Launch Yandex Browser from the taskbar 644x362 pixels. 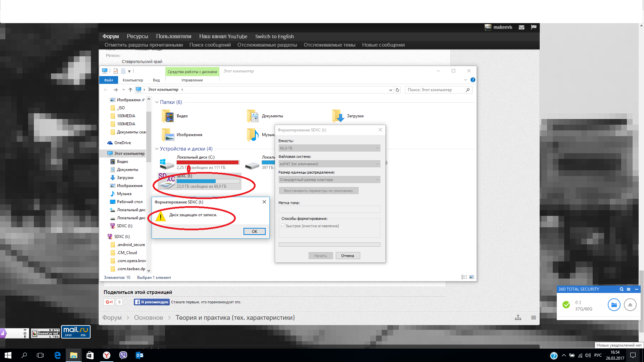107,355
